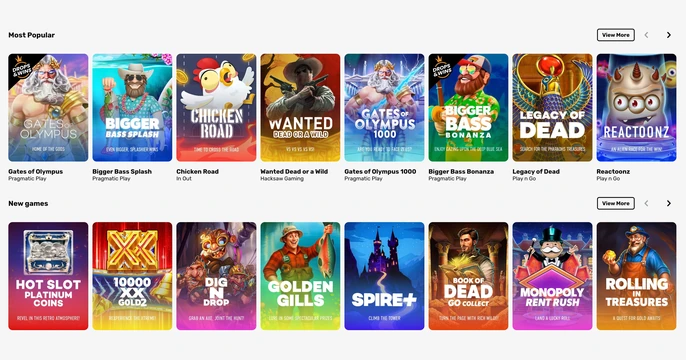Viewport: 686px width, 360px height.
Task: Open the Gates of Olympus 1000 card
Action: coord(384,108)
